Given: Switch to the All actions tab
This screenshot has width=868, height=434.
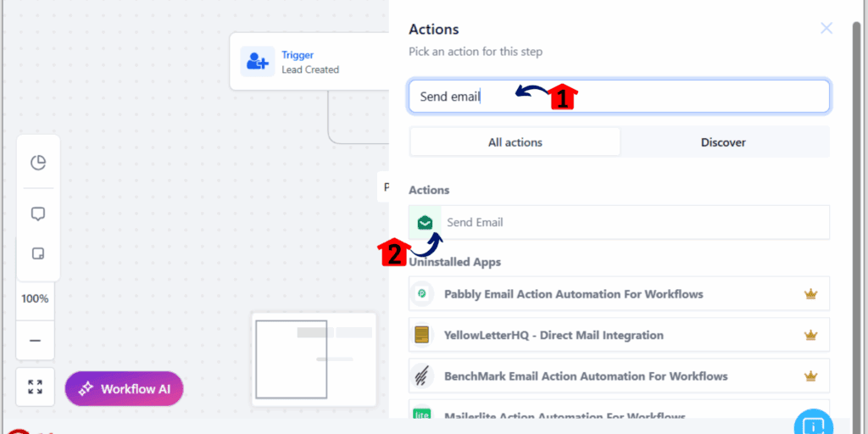Looking at the screenshot, I should coord(515,142).
